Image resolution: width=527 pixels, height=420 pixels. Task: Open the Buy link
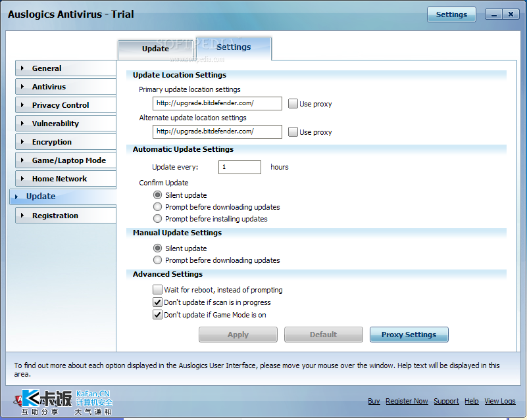[374, 401]
